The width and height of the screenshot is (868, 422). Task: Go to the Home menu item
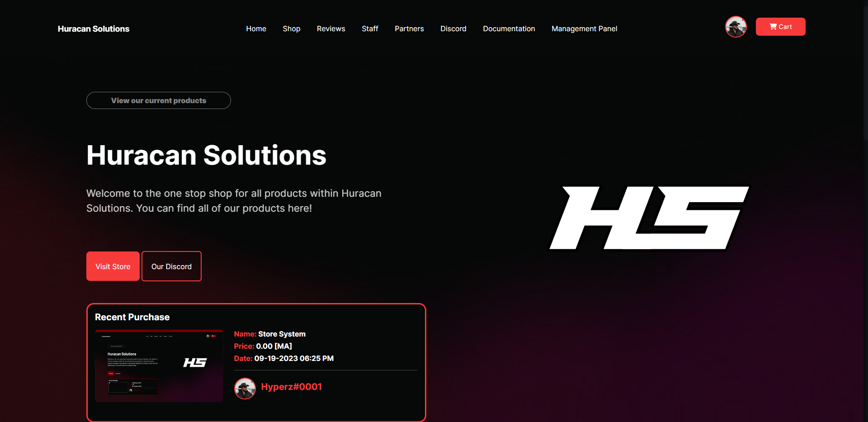coord(256,28)
